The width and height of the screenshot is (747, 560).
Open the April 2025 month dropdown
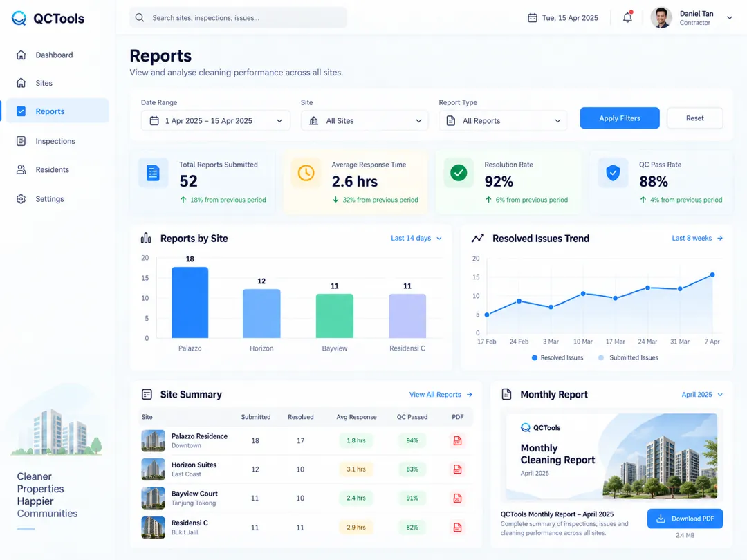[x=702, y=394]
